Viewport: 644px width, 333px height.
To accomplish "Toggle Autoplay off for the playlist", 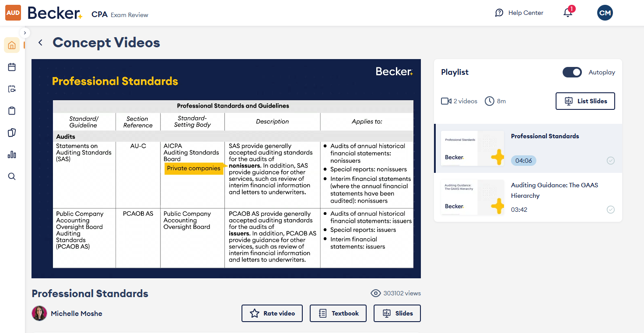I will (572, 72).
